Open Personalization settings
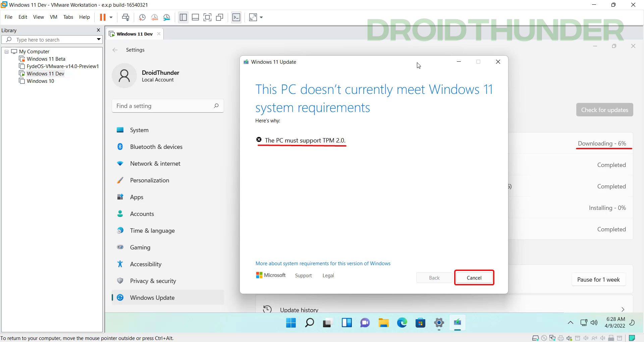This screenshot has height=342, width=644. (168, 180)
